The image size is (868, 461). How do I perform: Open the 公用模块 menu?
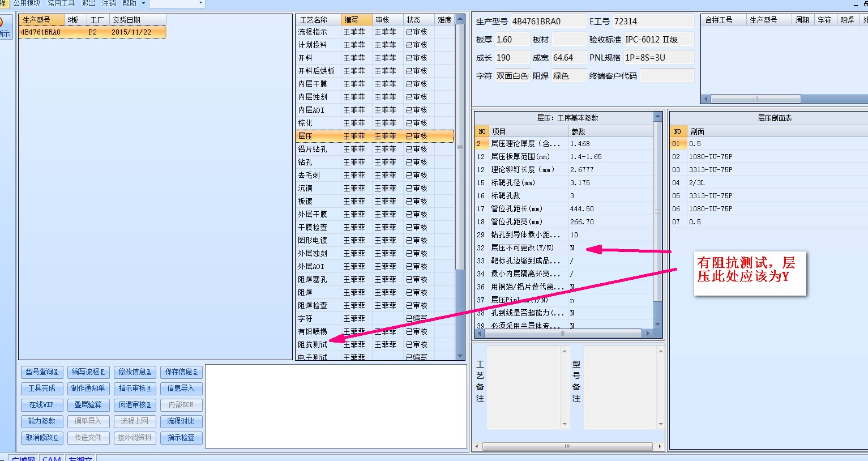[x=27, y=3]
